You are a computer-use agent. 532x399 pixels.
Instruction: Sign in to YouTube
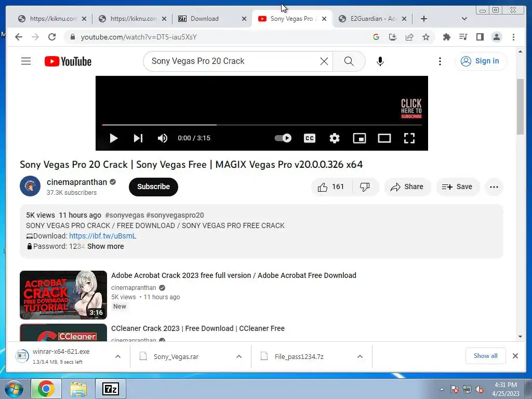[481, 61]
